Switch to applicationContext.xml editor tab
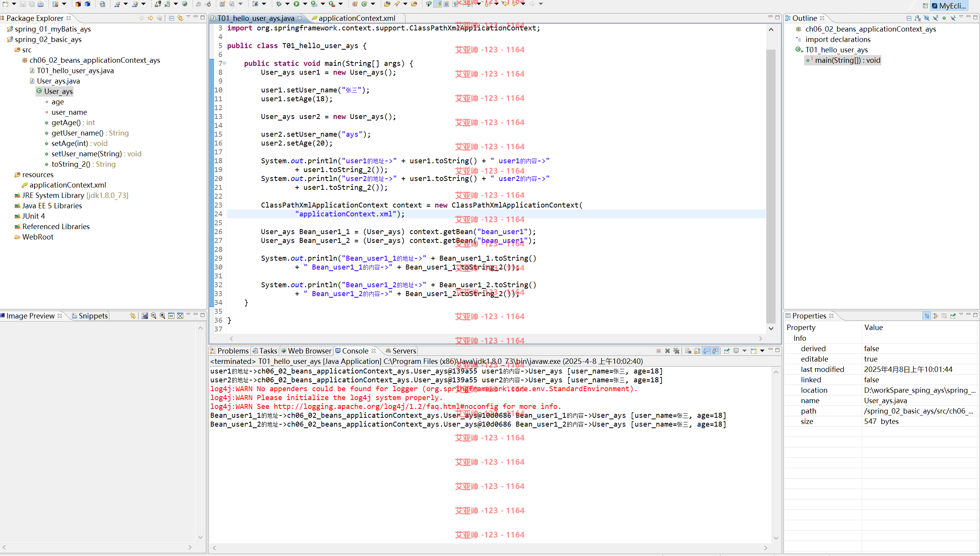This screenshot has height=556, width=980. coord(353,18)
